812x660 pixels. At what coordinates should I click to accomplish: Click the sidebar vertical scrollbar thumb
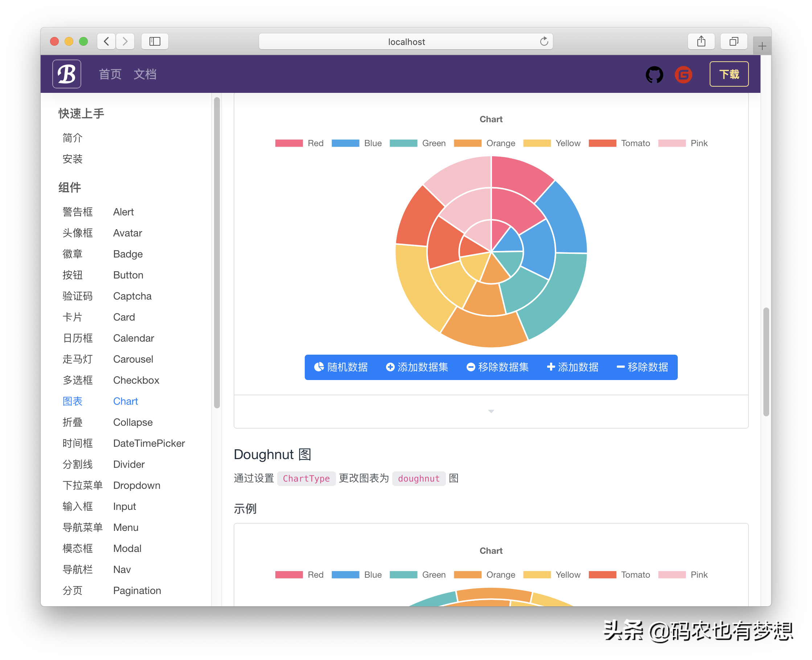pos(217,253)
